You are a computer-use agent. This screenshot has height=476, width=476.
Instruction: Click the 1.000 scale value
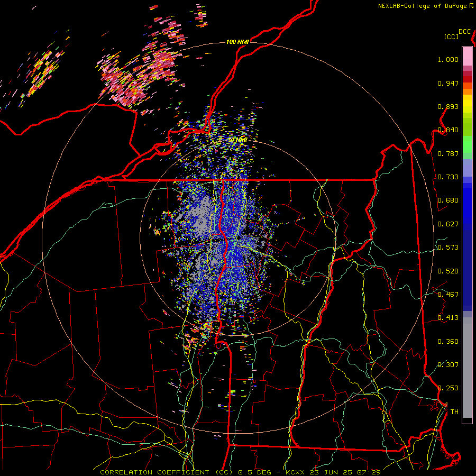click(448, 59)
